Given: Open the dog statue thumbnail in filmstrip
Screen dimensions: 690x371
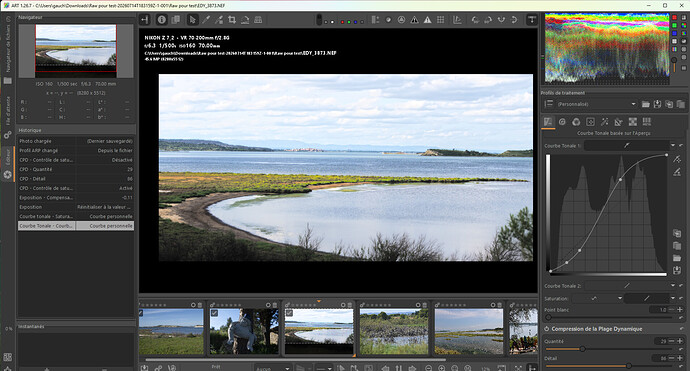Looking at the screenshot, I should [244, 331].
